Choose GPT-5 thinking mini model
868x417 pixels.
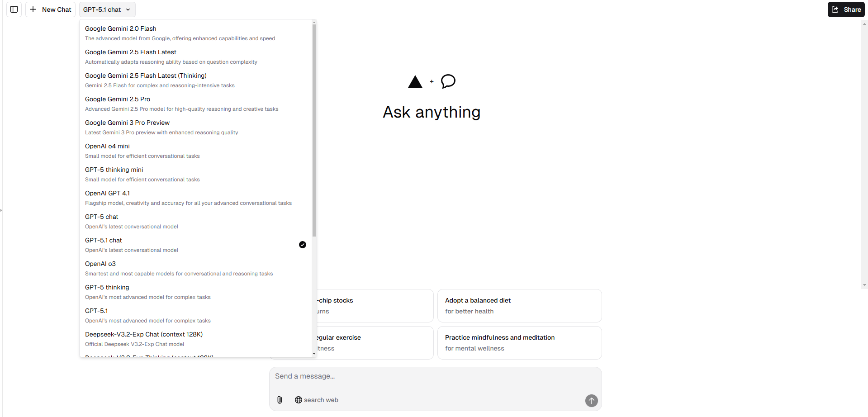[x=195, y=174]
